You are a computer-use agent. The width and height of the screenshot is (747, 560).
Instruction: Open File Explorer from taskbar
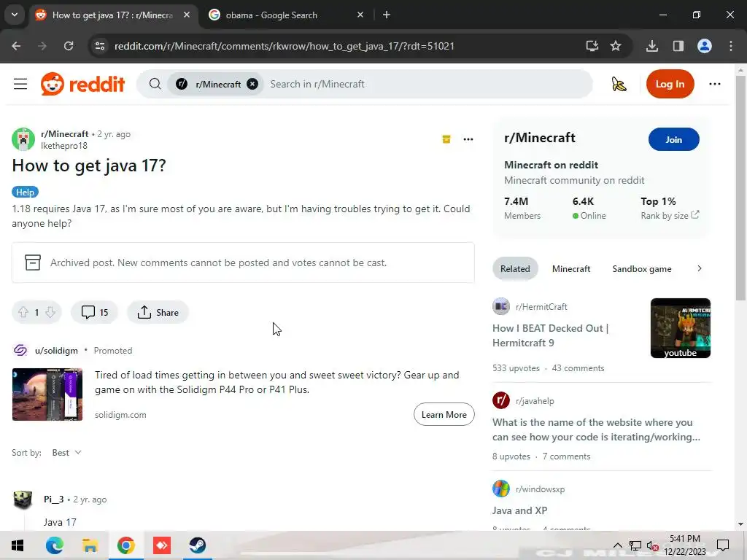[90, 545]
